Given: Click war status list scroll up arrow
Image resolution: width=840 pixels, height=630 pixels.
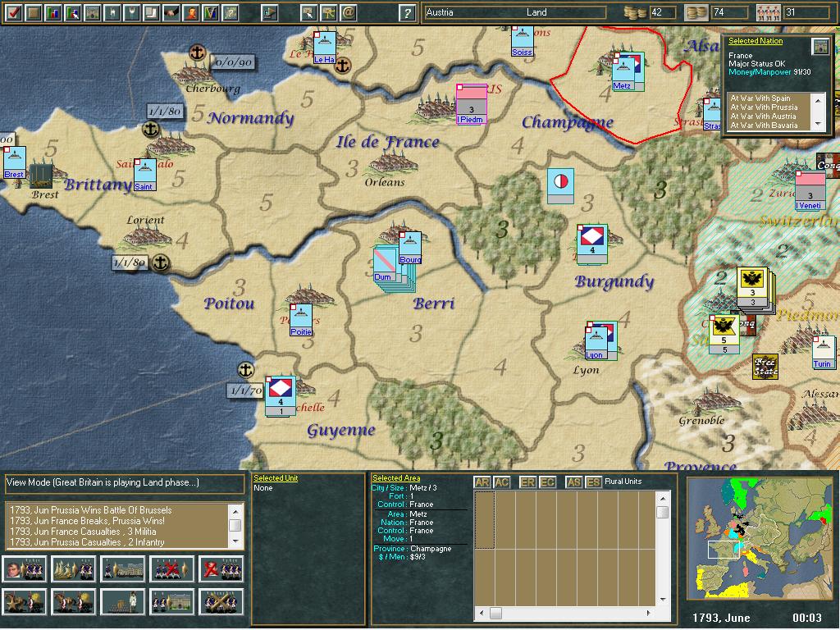Looking at the screenshot, I should pyautogui.click(x=818, y=100).
